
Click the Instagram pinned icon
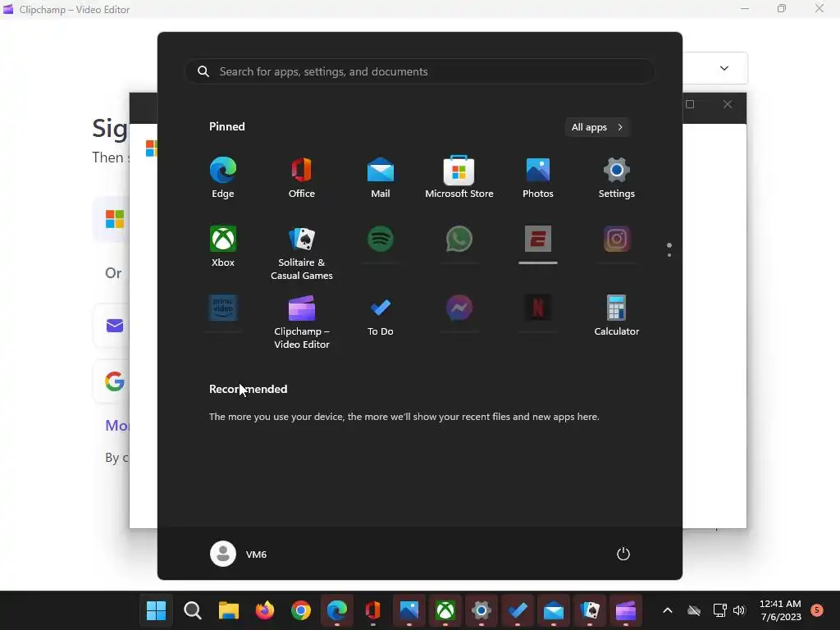point(617,239)
